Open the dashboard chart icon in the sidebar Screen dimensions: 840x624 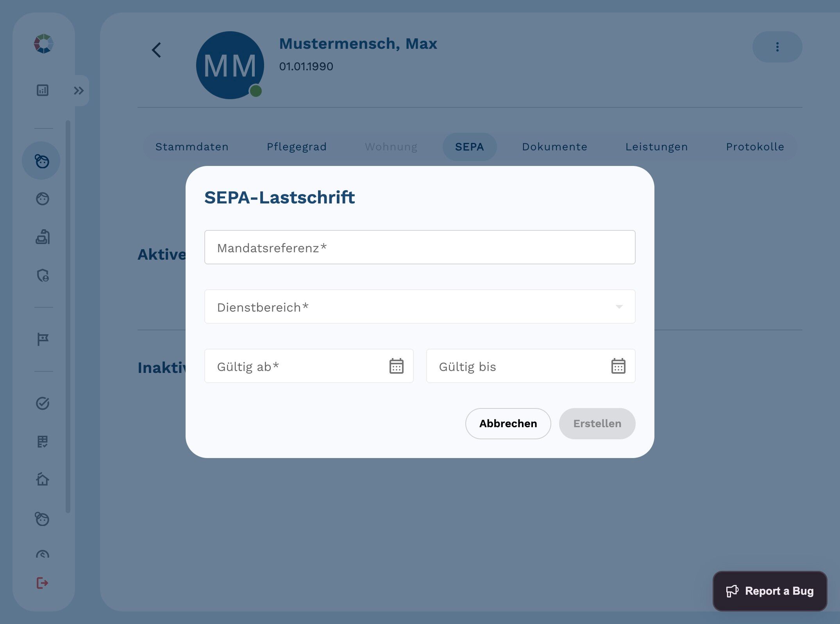[43, 90]
